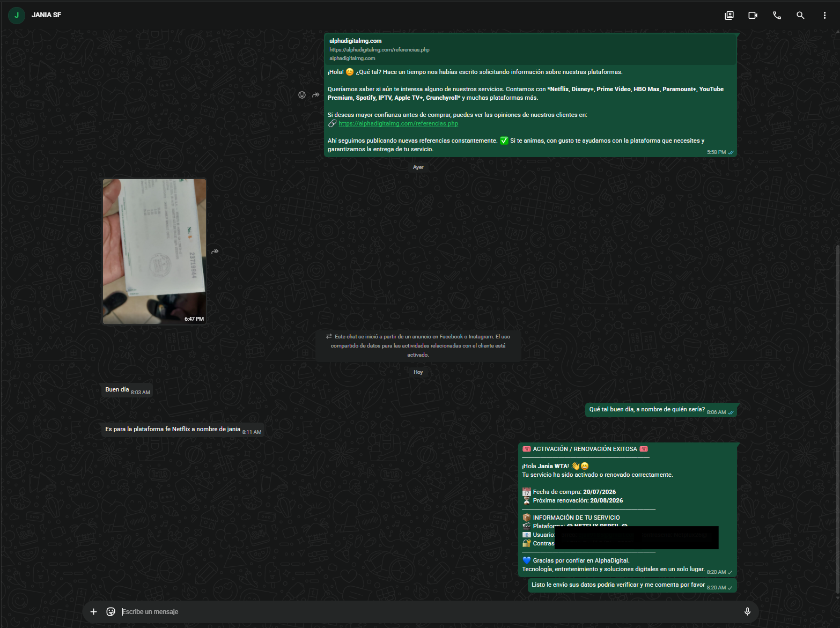
Task: Open the alphadigitalmg.com link preview card
Action: pos(530,49)
